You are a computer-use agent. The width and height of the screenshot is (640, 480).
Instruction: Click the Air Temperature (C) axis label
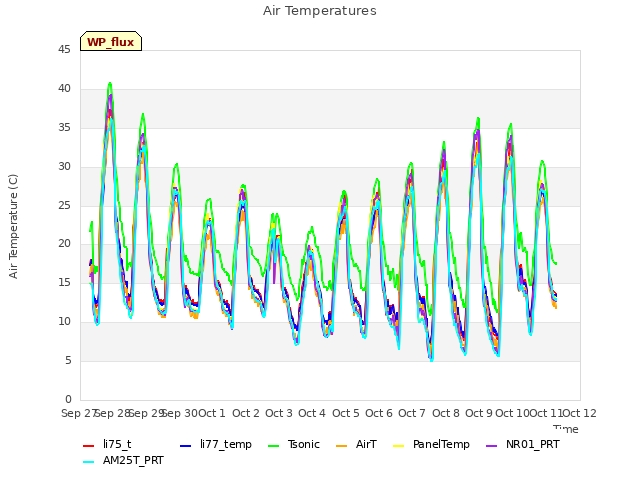pos(13,227)
